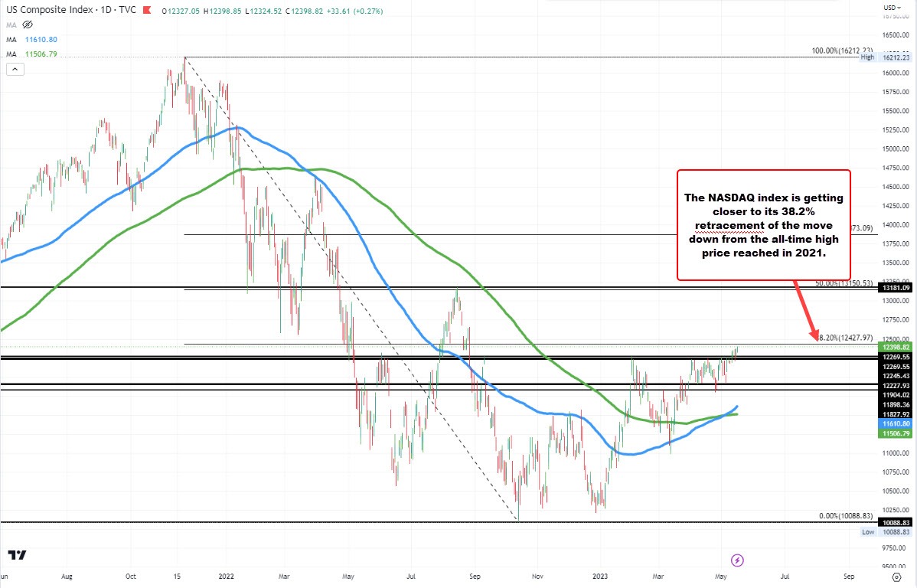The height and width of the screenshot is (588, 917).
Task: Open symbol search via US Composite Index title
Action: [x=49, y=10]
